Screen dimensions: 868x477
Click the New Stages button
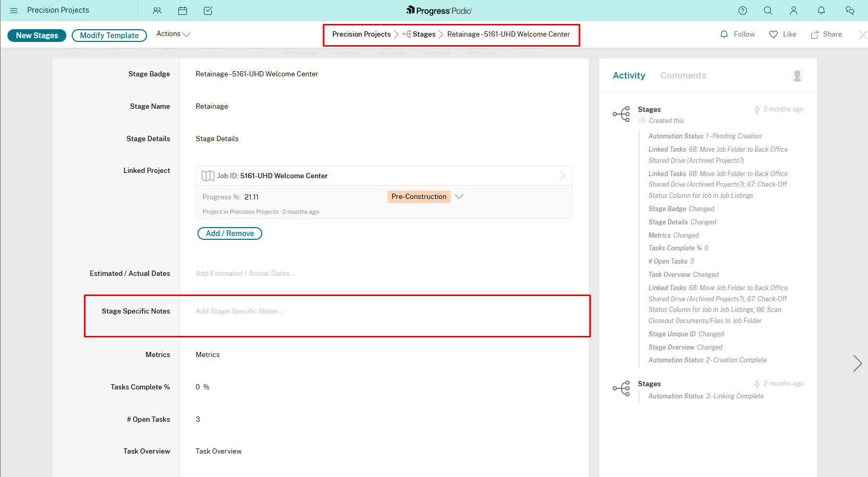37,36
